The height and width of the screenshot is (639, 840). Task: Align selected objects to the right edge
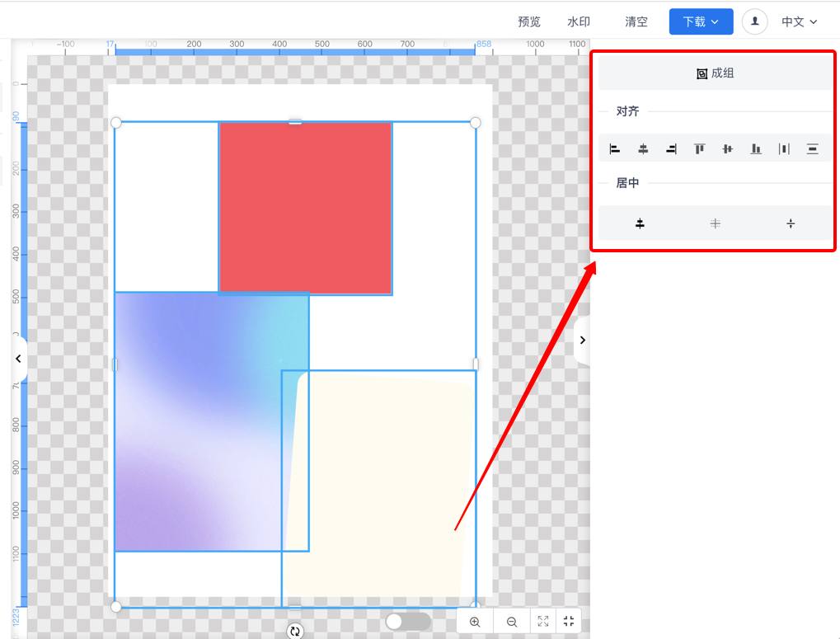671,149
